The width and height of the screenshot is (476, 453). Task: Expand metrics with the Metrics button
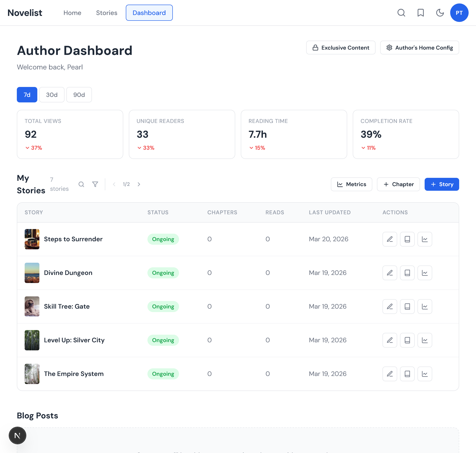click(351, 184)
